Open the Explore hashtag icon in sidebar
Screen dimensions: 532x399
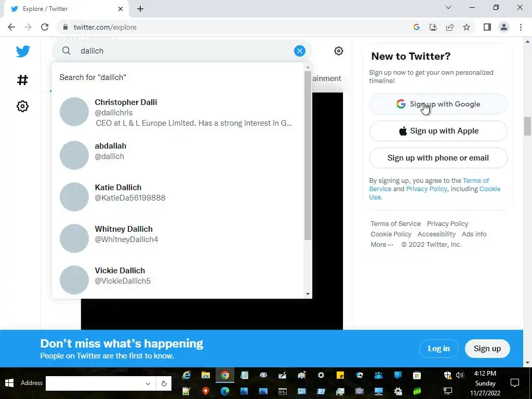[x=22, y=80]
